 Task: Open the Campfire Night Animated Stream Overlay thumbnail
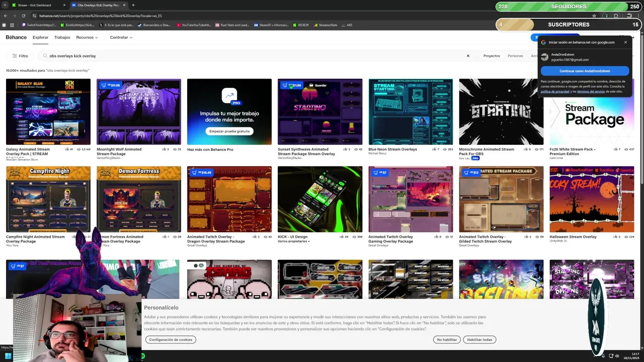[48, 199]
